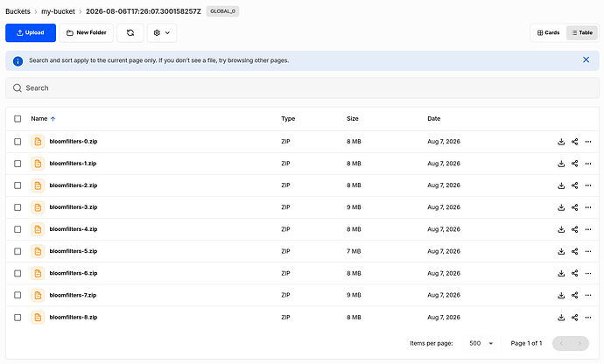Check the box for bloomfilters-0.zip

[x=18, y=142]
